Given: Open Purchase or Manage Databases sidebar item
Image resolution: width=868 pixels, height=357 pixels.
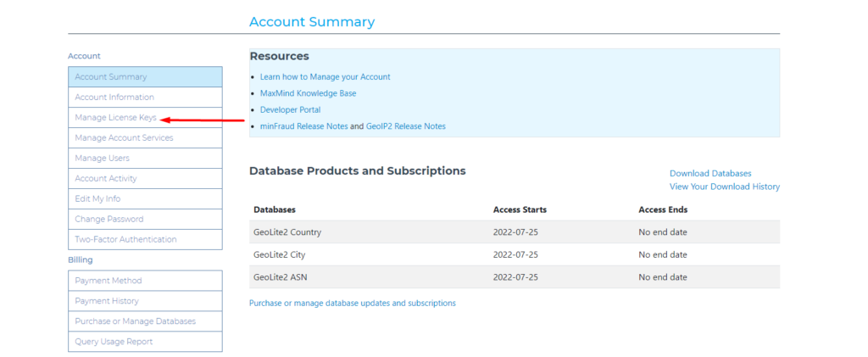Looking at the screenshot, I should click(145, 321).
